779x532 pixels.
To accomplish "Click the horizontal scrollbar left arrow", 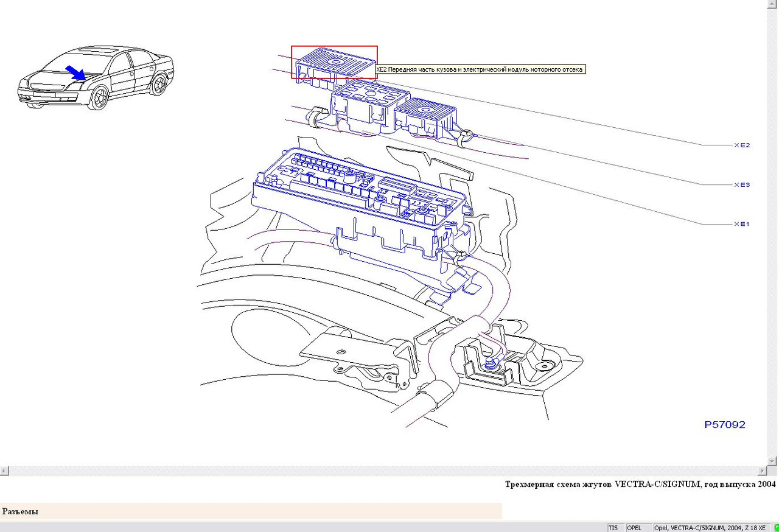I will click(x=5, y=471).
